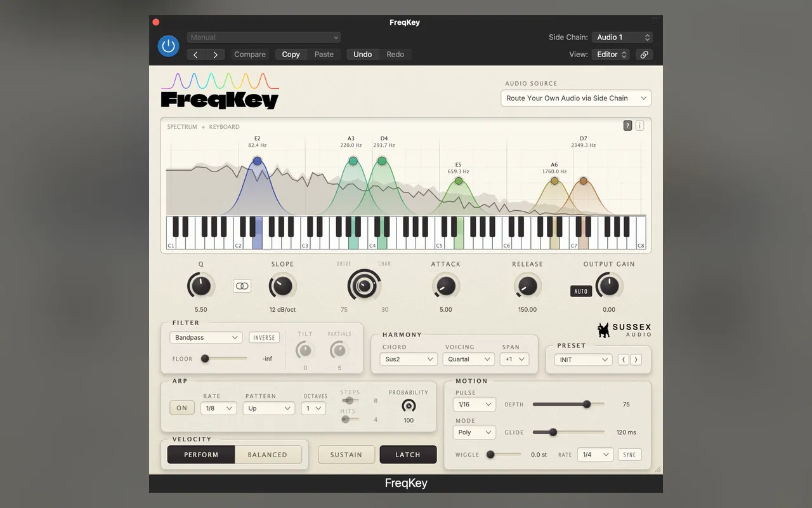Toggle the AUTO output gain button
812x508 pixels.
tap(581, 291)
